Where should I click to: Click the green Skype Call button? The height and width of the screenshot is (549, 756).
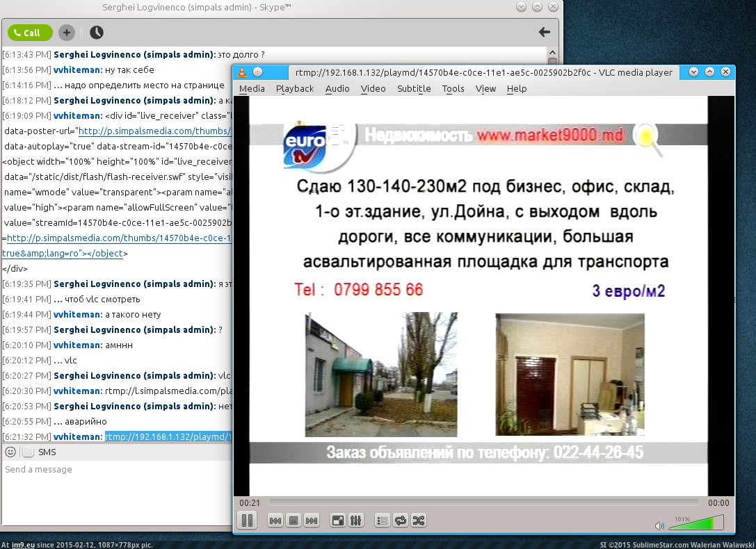tap(29, 32)
